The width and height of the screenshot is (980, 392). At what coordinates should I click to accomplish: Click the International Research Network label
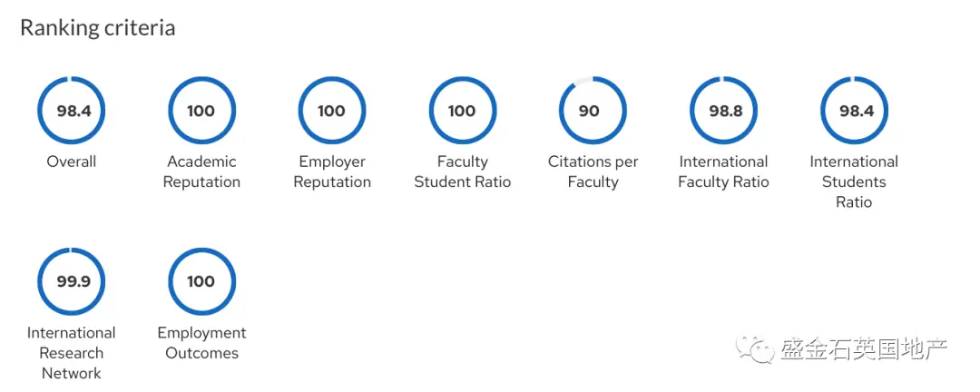point(72,353)
